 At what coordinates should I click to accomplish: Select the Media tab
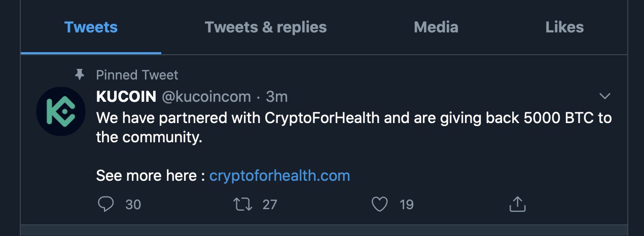(436, 27)
